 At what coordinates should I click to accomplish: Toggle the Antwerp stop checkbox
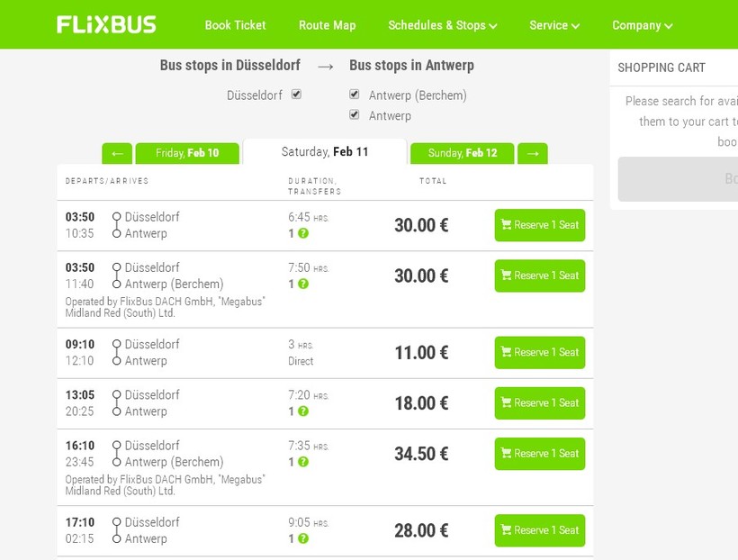(x=355, y=115)
